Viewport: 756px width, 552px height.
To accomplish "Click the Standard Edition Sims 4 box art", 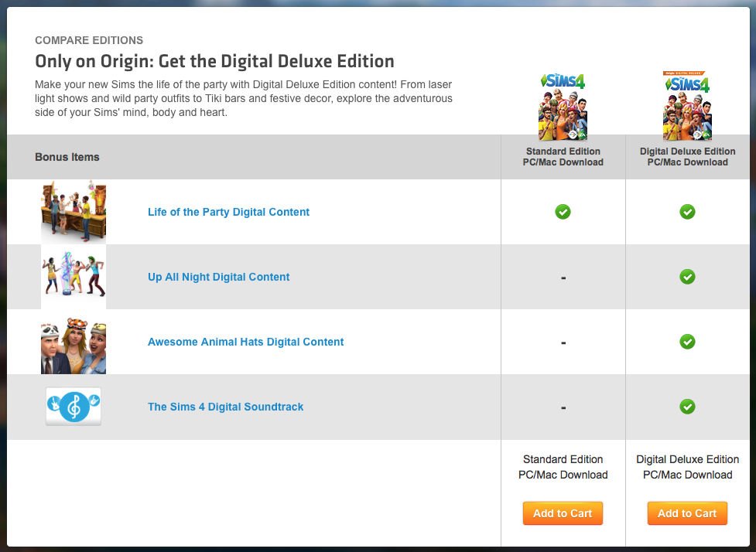I will [563, 107].
